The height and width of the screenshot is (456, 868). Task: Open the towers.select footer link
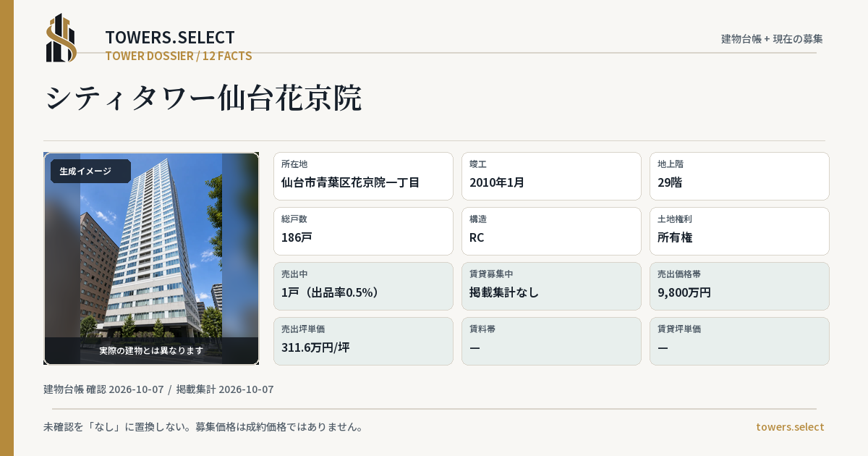pos(790,427)
